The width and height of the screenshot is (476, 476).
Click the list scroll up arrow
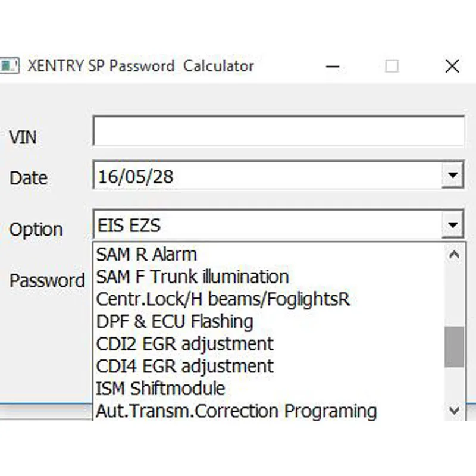454,255
